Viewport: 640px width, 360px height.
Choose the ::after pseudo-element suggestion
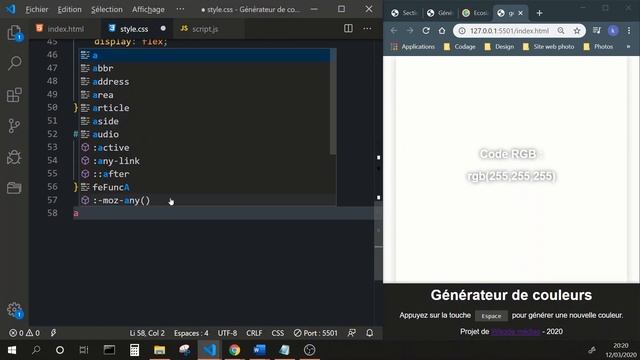(x=207, y=174)
